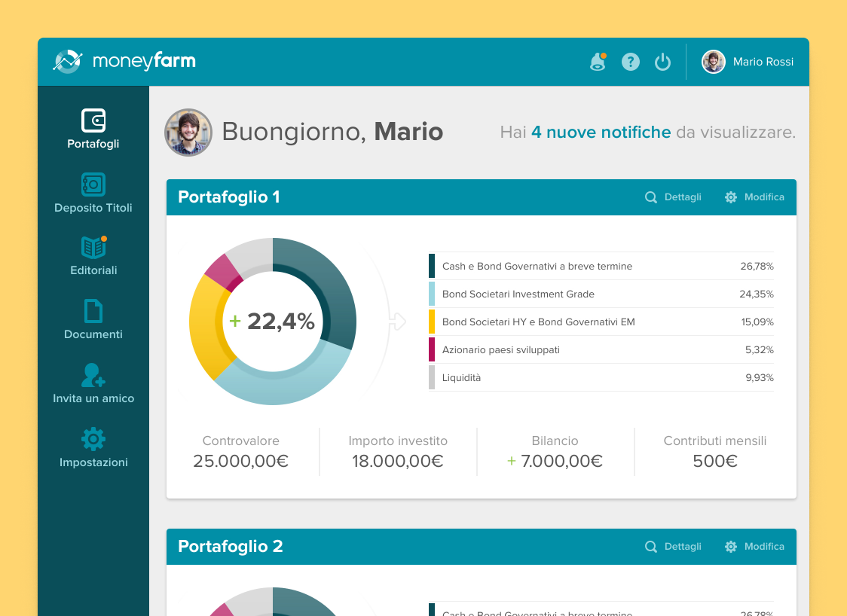Screen dimensions: 847x616
Task: Click magenta swatch for Azionario paesi sviluppati
Action: coord(432,349)
